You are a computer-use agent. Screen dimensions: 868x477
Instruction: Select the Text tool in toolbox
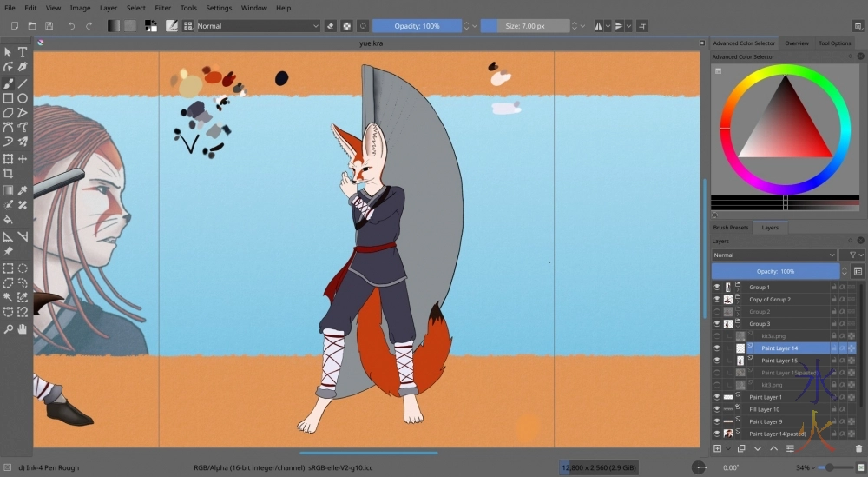click(23, 52)
